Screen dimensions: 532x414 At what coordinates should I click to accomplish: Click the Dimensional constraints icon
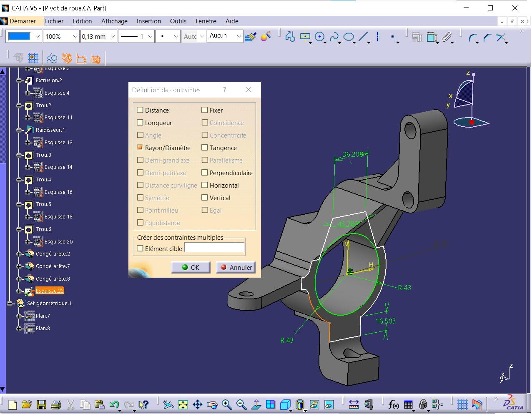point(82,58)
